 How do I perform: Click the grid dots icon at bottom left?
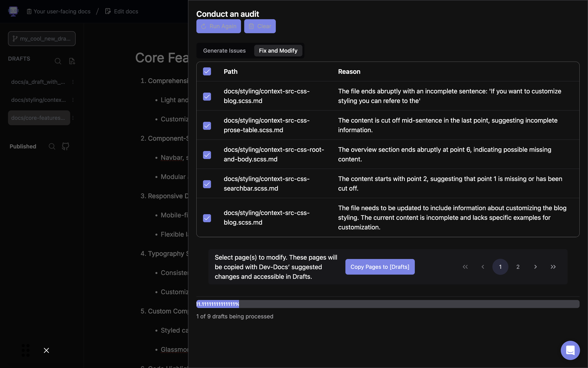point(26,350)
